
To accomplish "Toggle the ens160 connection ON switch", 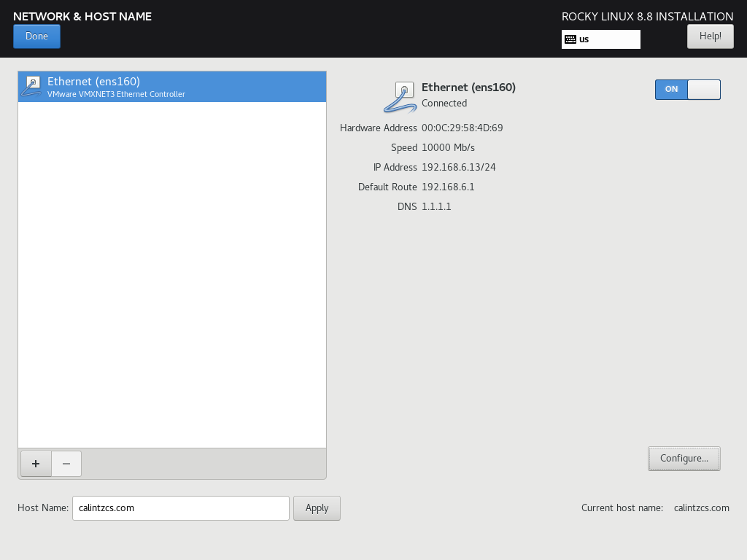I will [x=687, y=90].
